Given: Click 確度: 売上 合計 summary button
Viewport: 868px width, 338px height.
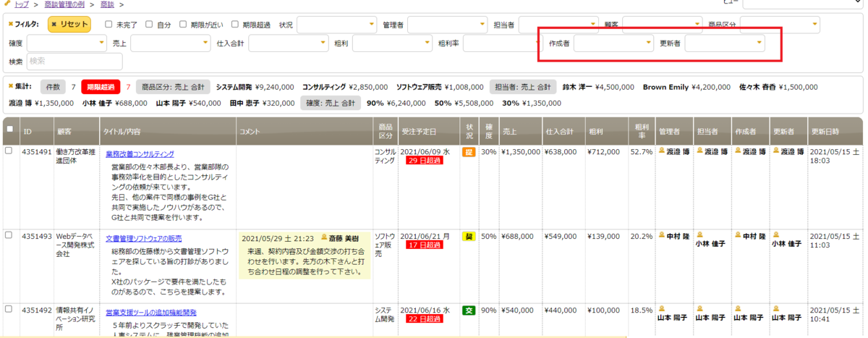Looking at the screenshot, I should (330, 103).
